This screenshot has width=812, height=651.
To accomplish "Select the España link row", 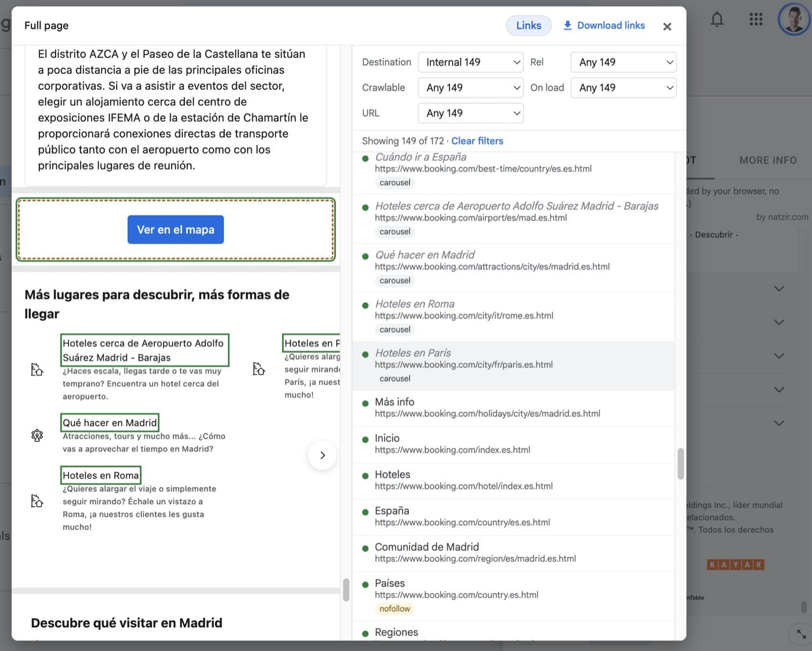I will pos(513,517).
